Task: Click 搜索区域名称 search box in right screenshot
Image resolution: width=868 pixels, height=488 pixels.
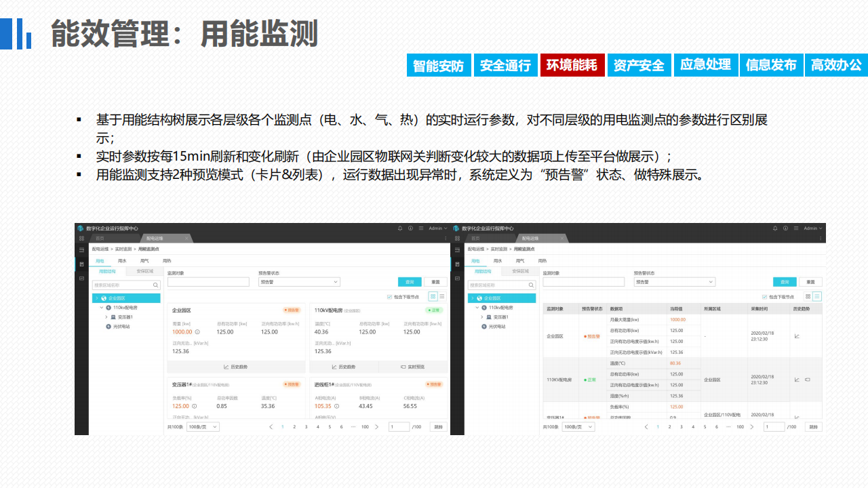Action: pyautogui.click(x=502, y=285)
